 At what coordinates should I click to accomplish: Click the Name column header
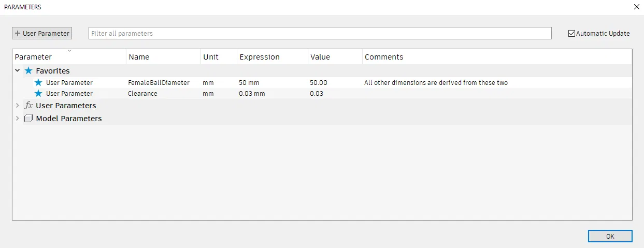pyautogui.click(x=139, y=57)
